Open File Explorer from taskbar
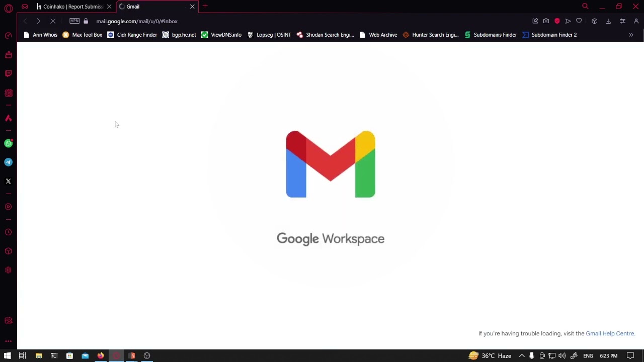The height and width of the screenshot is (362, 644). tap(39, 355)
